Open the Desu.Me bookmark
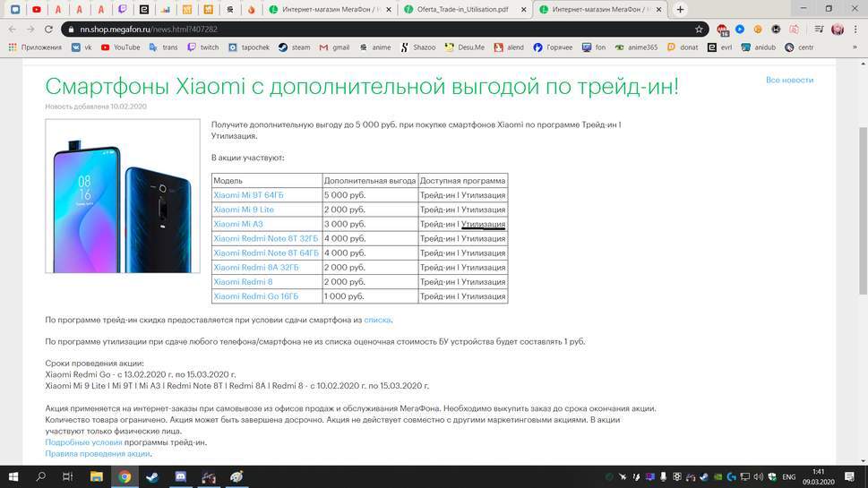The height and width of the screenshot is (488, 868). click(464, 47)
